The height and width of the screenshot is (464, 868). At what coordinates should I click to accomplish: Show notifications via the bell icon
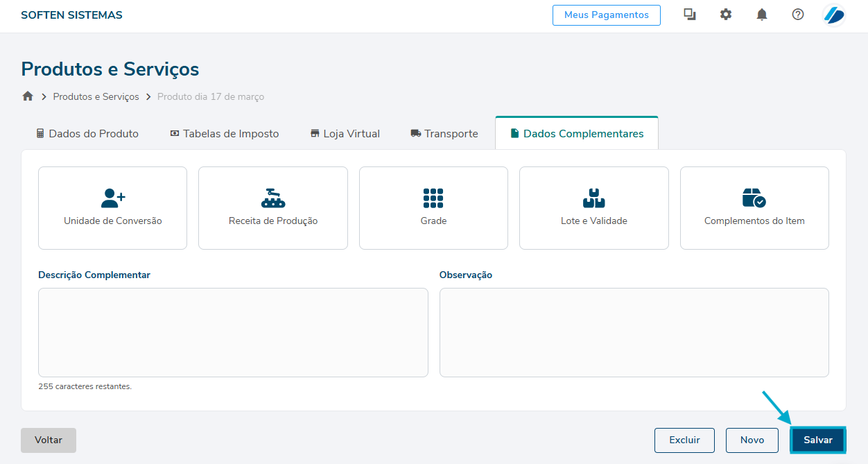click(762, 15)
